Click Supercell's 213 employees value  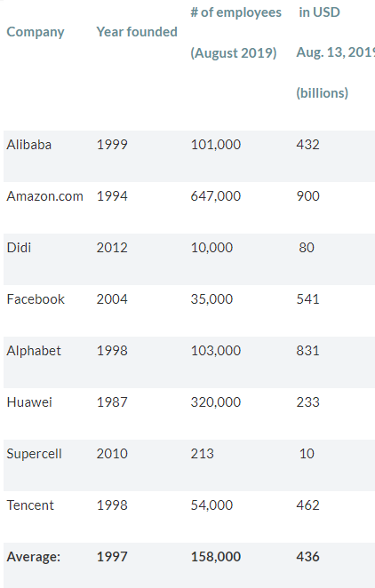pos(202,454)
